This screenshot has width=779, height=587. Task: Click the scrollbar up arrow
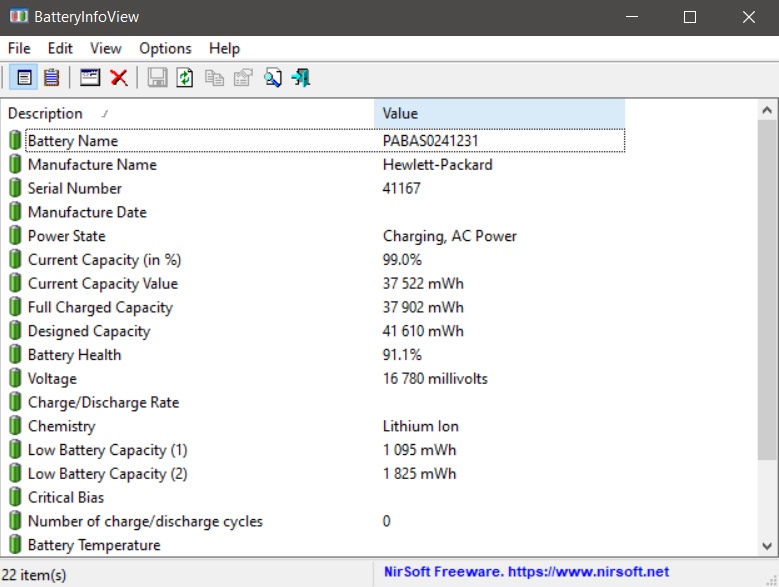(x=767, y=110)
